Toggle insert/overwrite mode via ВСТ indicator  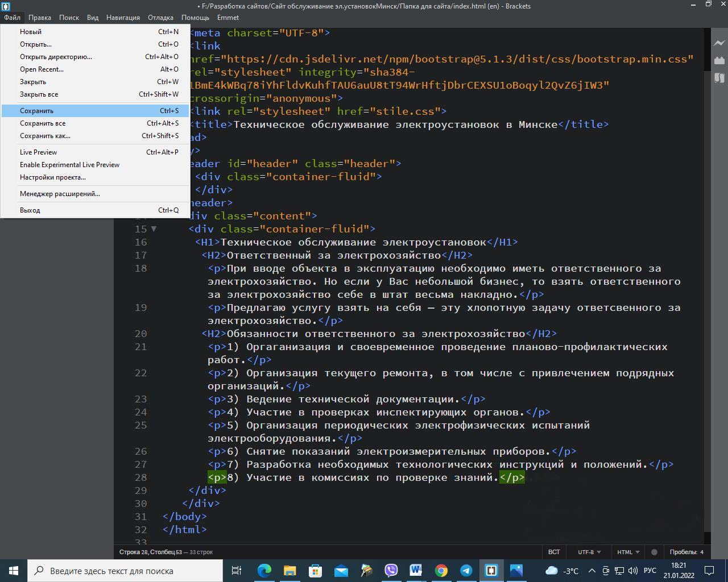[x=553, y=552]
